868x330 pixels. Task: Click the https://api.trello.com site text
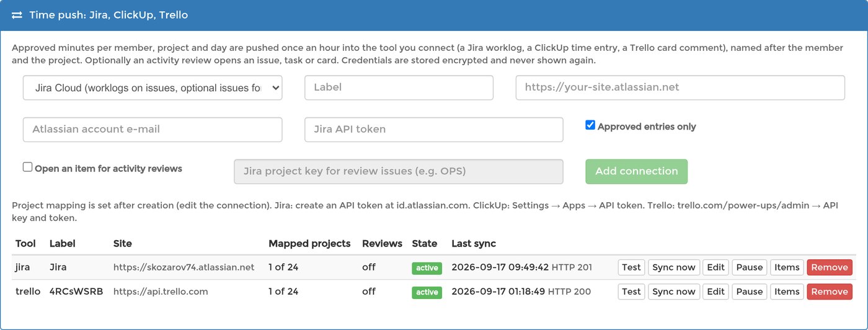click(161, 292)
